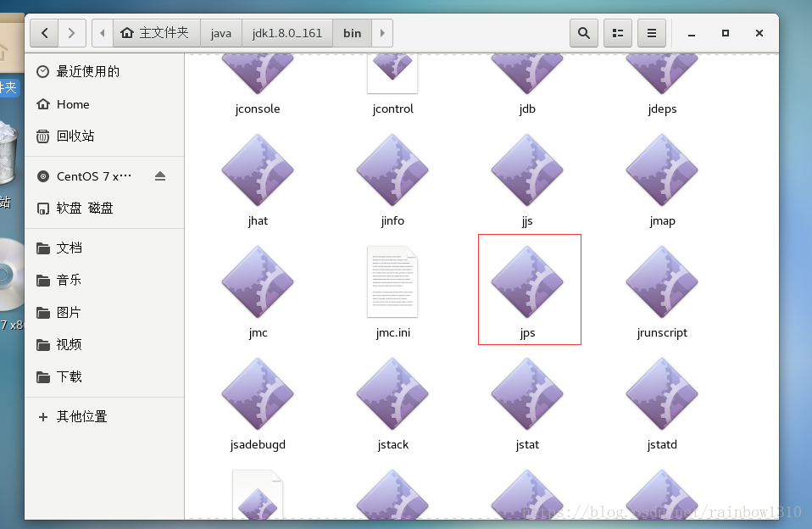Image resolution: width=812 pixels, height=529 pixels.
Task: Select the jsadebugd executable icon
Action: tap(258, 393)
